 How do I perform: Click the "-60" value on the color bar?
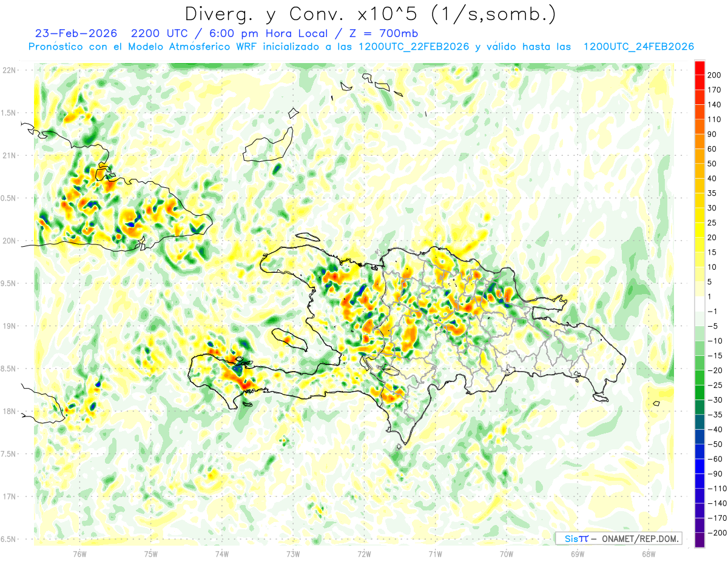(714, 459)
